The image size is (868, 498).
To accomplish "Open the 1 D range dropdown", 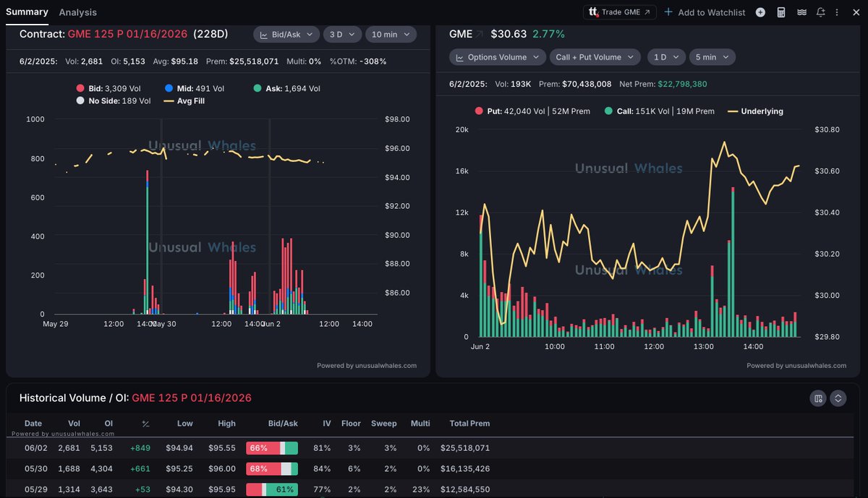I will pos(665,57).
